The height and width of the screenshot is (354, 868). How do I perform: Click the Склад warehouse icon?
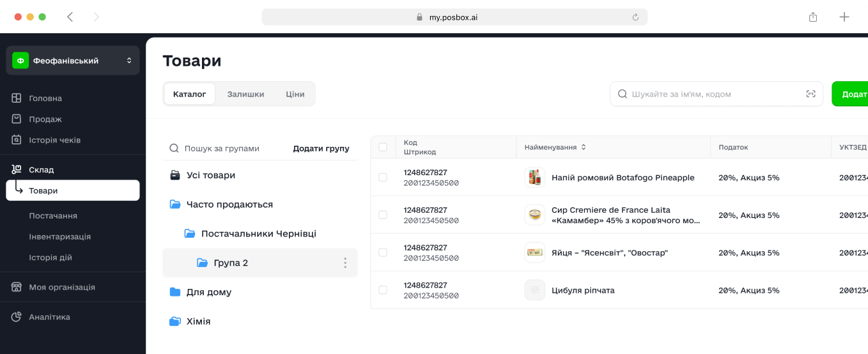17,169
